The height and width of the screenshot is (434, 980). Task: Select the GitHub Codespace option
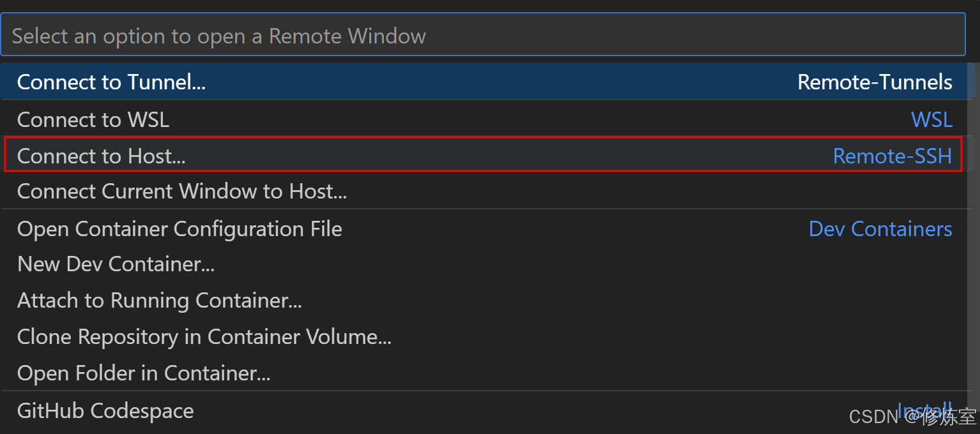pos(105,410)
